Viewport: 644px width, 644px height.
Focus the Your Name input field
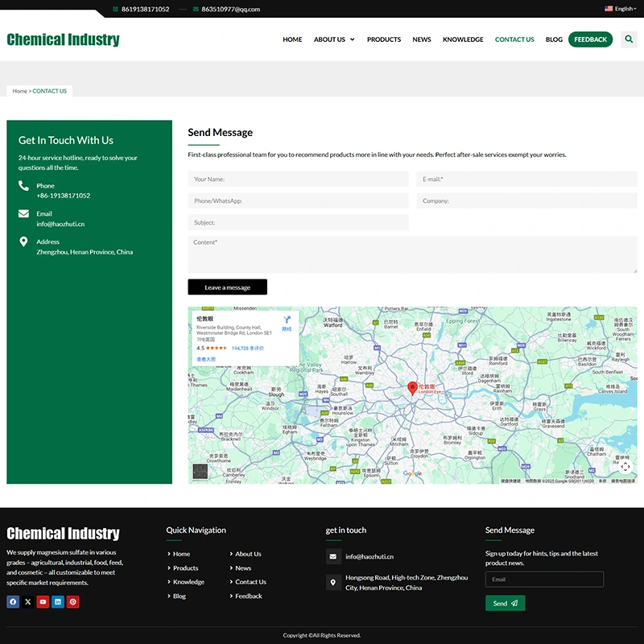(x=298, y=180)
